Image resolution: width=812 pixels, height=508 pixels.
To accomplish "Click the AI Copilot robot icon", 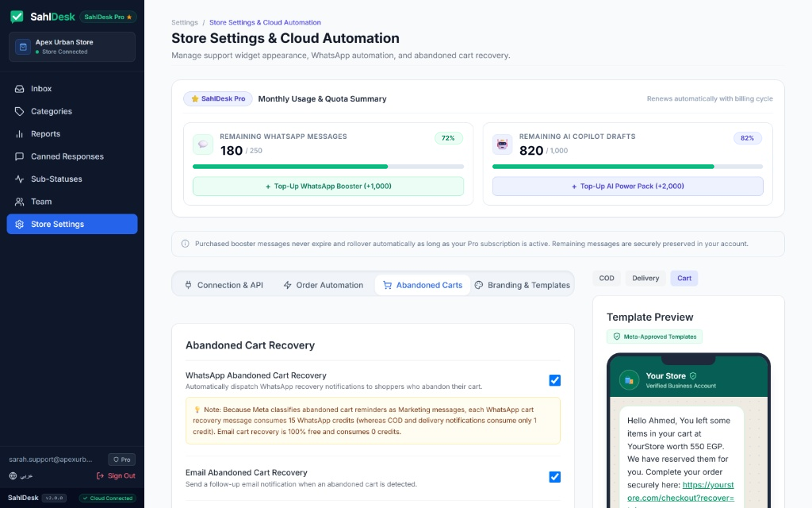I will coord(502,144).
